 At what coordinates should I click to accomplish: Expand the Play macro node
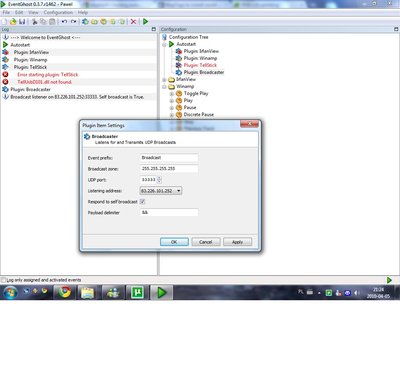pyautogui.click(x=172, y=101)
